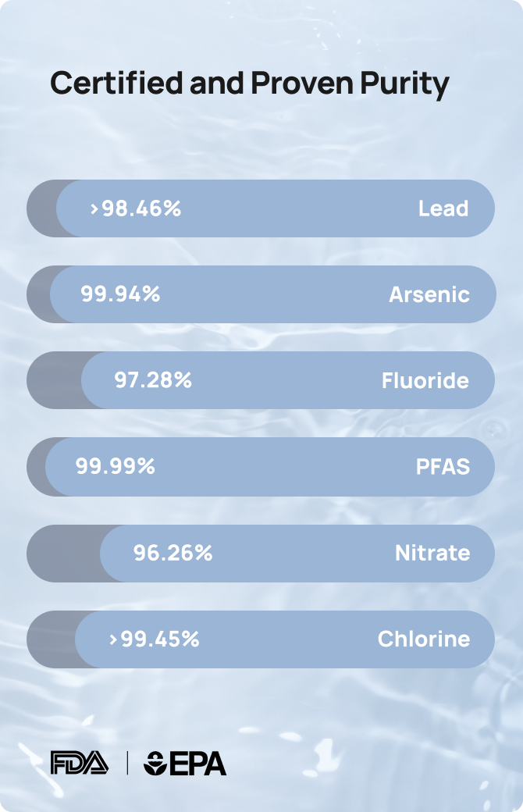Click the 97.28% Fluoride value
Screen dimensions: 523x812
(153, 380)
